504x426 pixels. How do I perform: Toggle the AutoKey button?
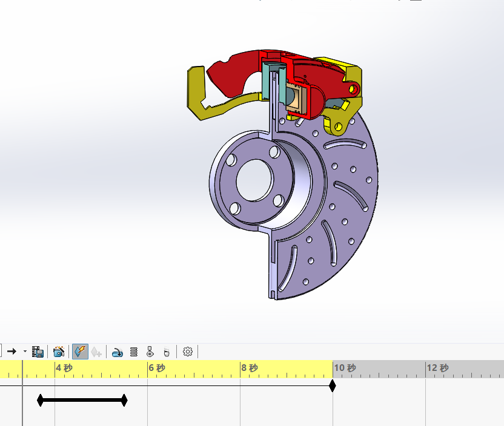click(x=80, y=352)
